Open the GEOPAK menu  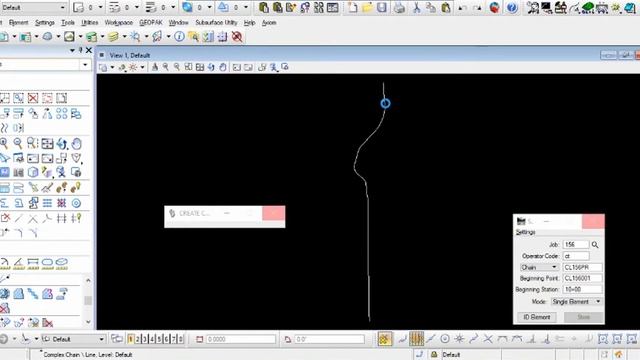[151, 22]
